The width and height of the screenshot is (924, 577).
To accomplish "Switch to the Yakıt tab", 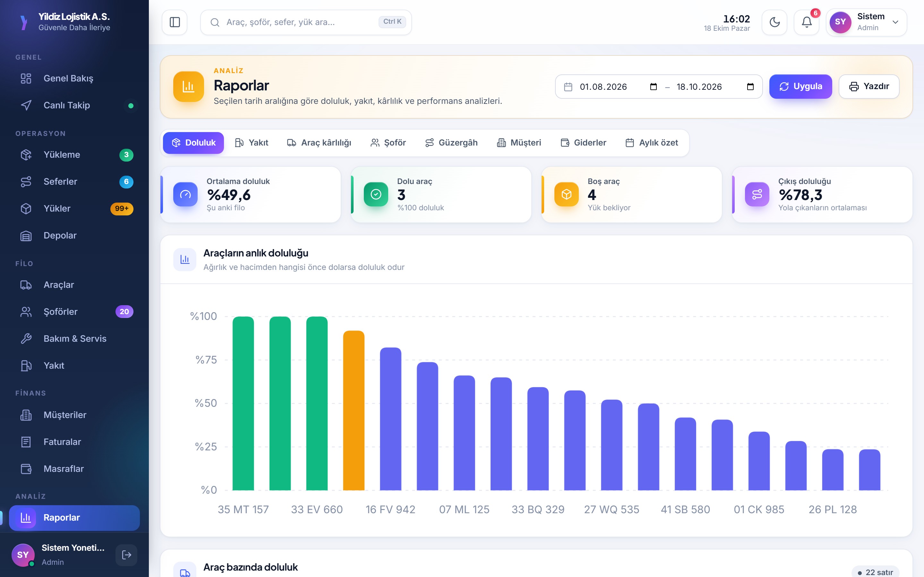I will pyautogui.click(x=251, y=143).
